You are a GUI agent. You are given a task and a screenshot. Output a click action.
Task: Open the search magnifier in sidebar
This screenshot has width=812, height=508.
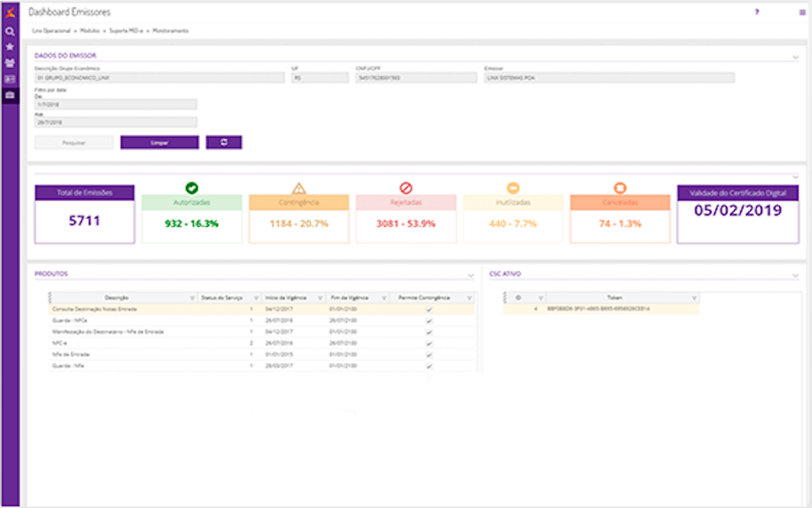pos(10,31)
